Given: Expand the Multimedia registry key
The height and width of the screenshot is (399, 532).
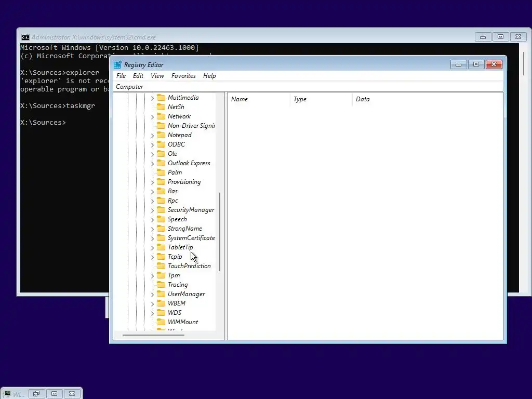Looking at the screenshot, I should (x=152, y=98).
